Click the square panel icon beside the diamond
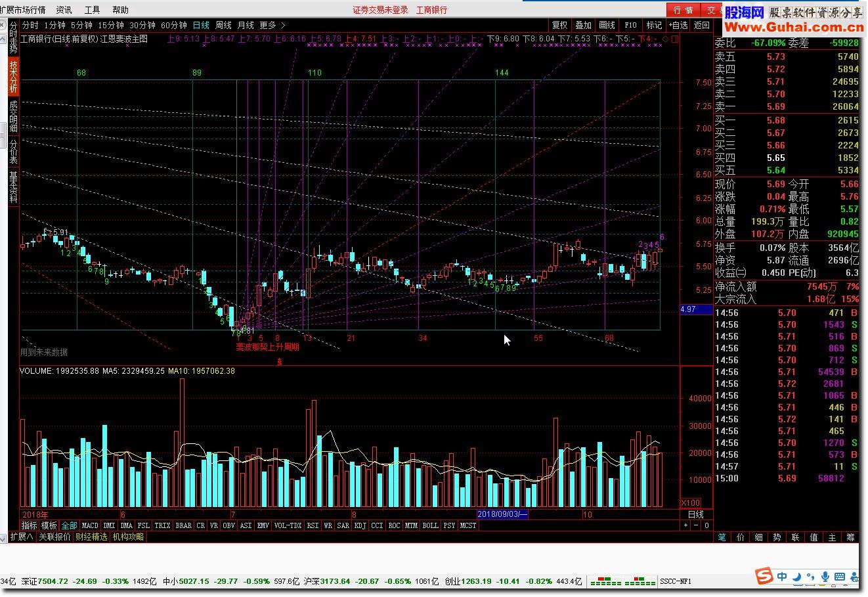 [675, 39]
